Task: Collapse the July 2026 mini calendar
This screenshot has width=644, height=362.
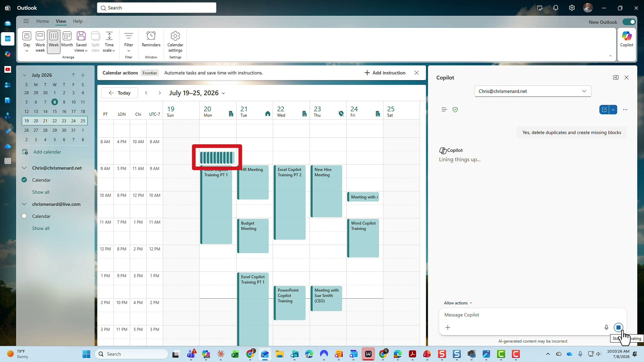Action: [24, 75]
